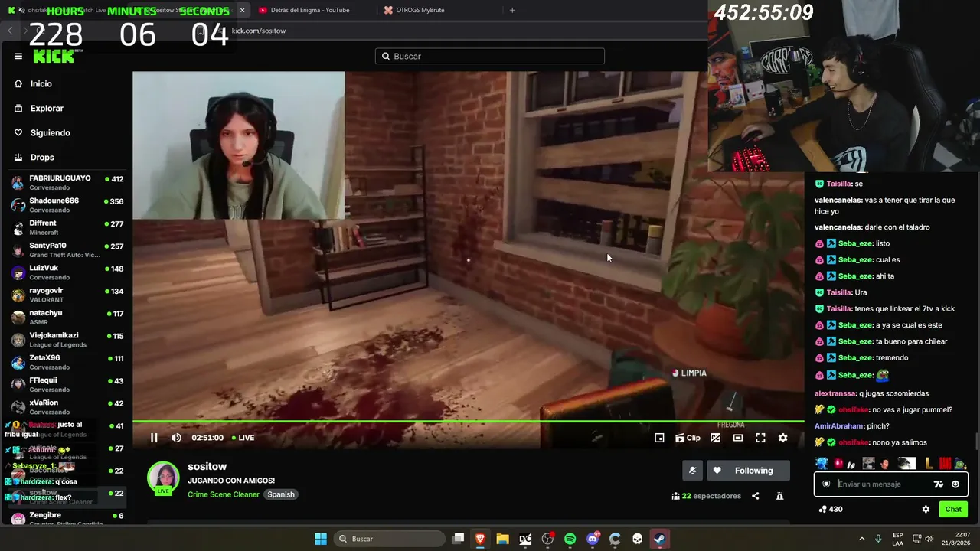This screenshot has height=551, width=980.
Task: Open the 7TV emote picker in chat
Action: tap(939, 484)
